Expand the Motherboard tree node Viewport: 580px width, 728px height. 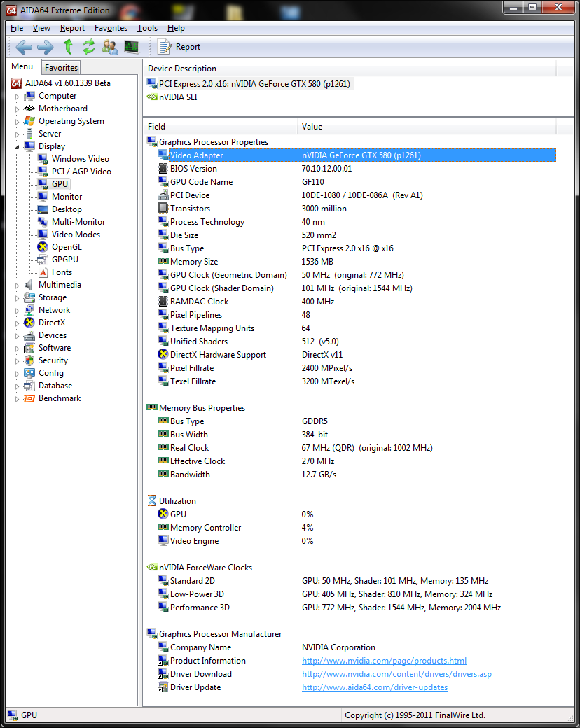[x=18, y=109]
